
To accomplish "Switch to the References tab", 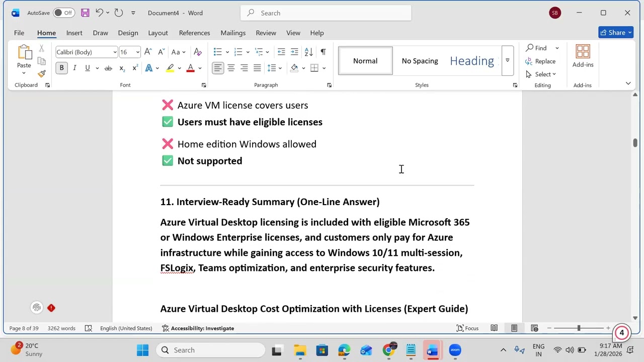I will point(194,33).
